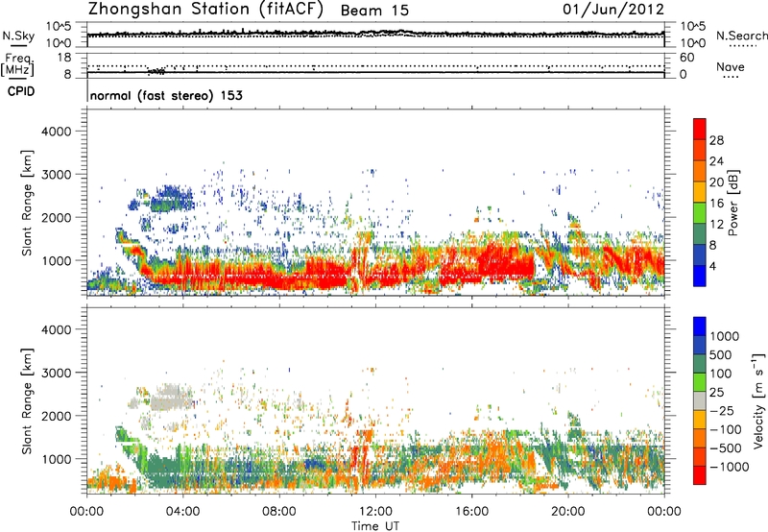Click the "Velocity [m s-1]" colorbar label

point(758,399)
